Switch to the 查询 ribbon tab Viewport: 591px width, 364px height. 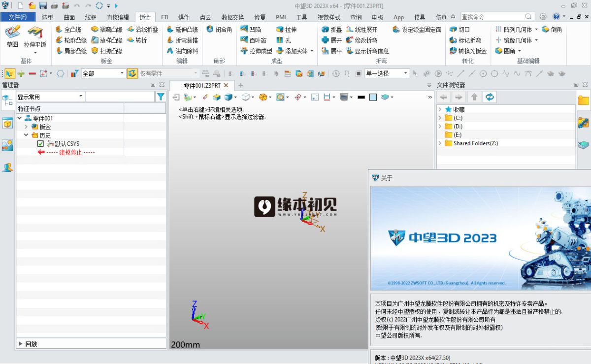356,17
